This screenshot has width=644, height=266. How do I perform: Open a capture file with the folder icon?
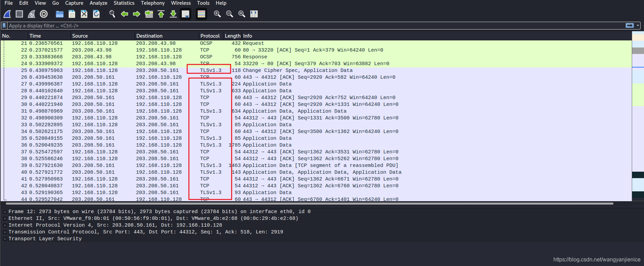[x=60, y=14]
